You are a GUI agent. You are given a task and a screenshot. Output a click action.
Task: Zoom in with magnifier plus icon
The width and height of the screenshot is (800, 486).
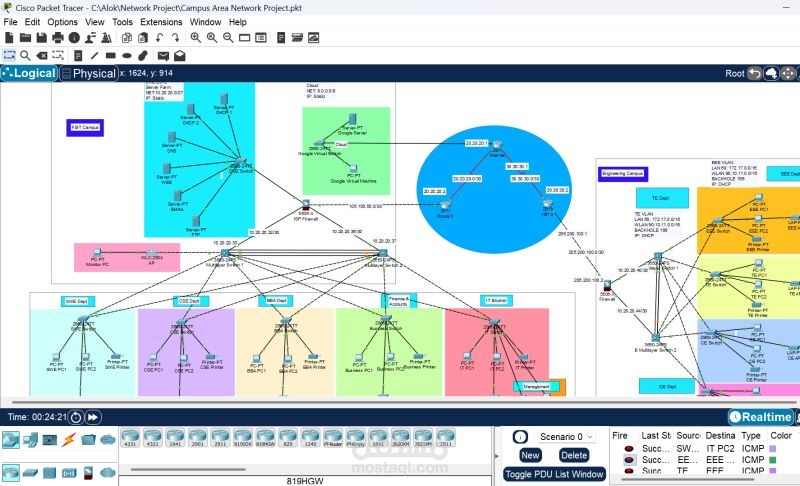pos(195,38)
